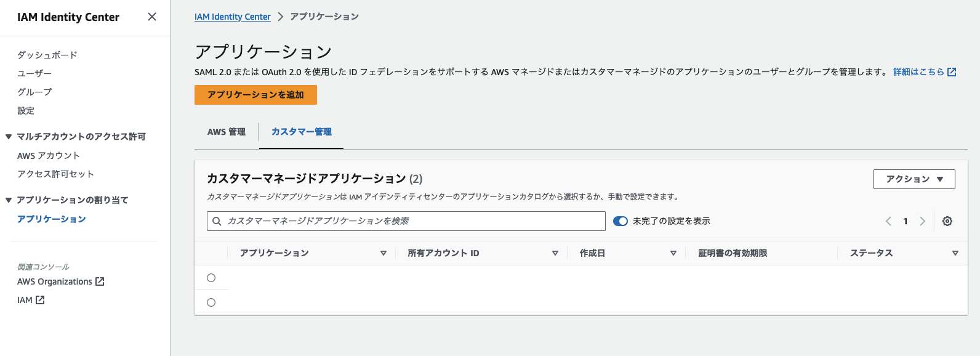Viewport: 980px width, 356px height.
Task: Follow IAM Identity Center breadcrumb link
Action: point(233,17)
